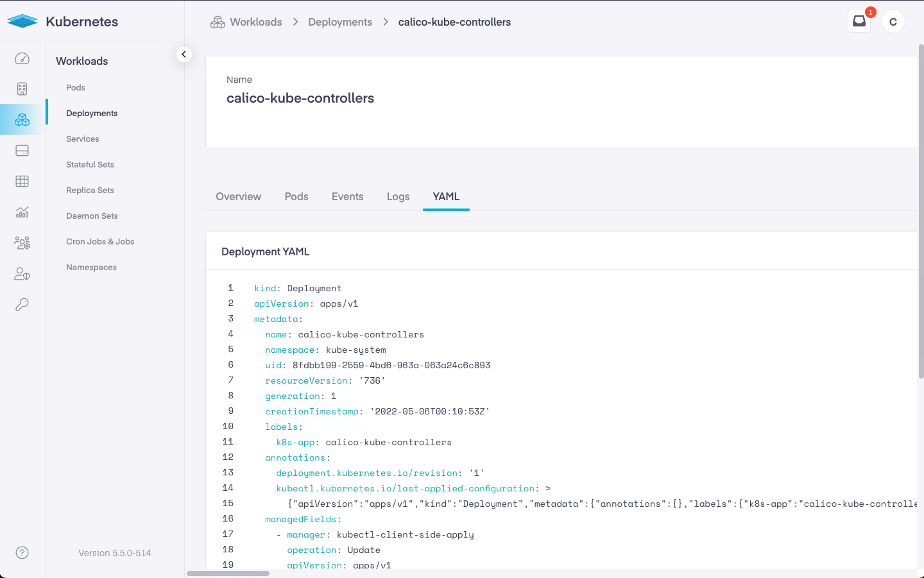Click the vertical page scrollbar on right
Screen dimensions: 924x578
pyautogui.click(x=921, y=212)
